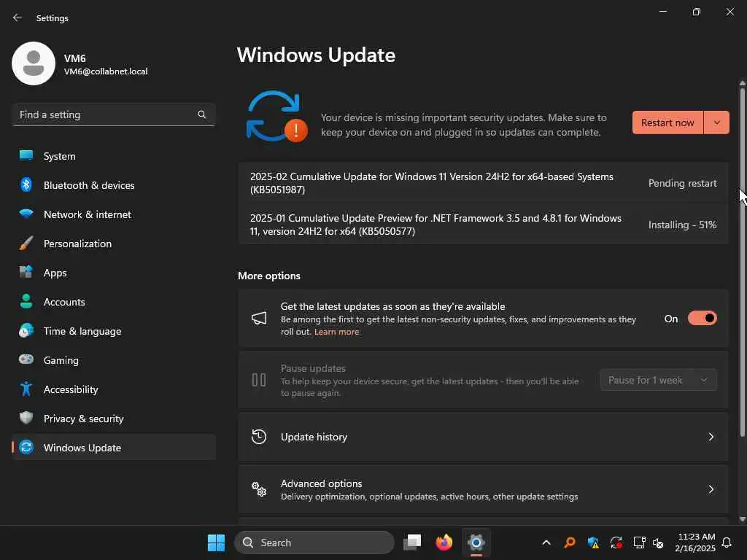Launch Firefox from the taskbar
Screen dimensions: 747x560
tap(444, 542)
